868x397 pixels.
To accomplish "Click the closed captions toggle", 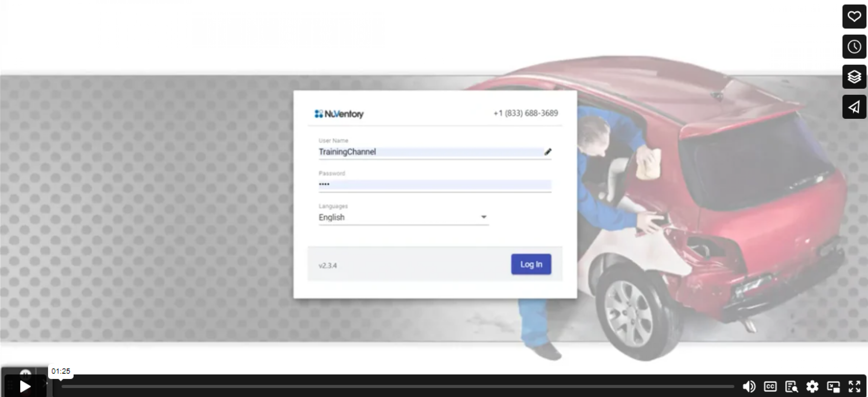I will pyautogui.click(x=772, y=386).
